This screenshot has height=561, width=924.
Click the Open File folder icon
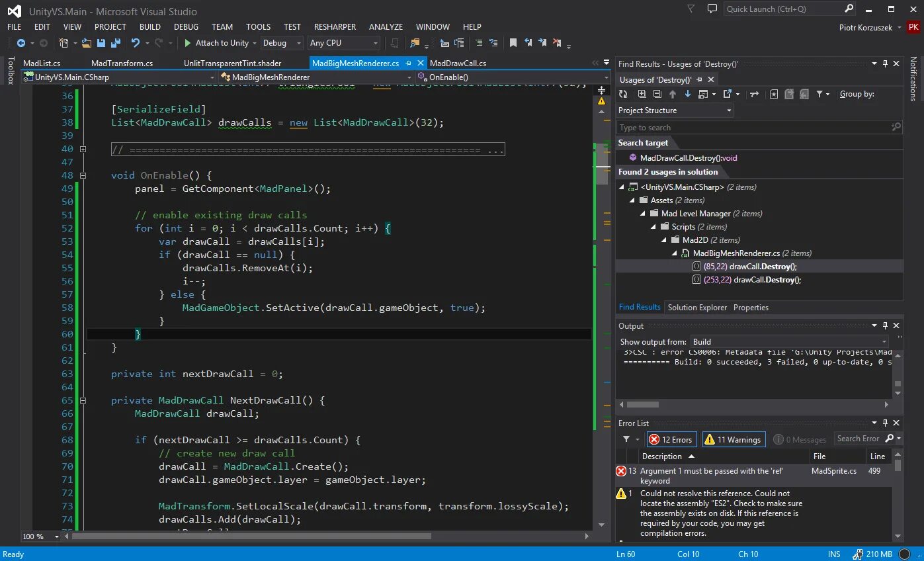tap(87, 43)
